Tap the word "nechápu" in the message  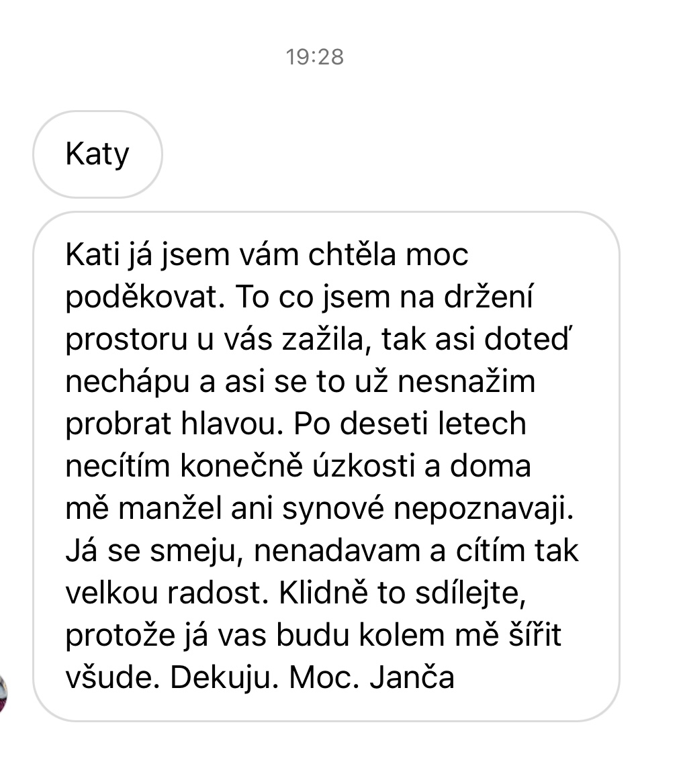tap(128, 382)
